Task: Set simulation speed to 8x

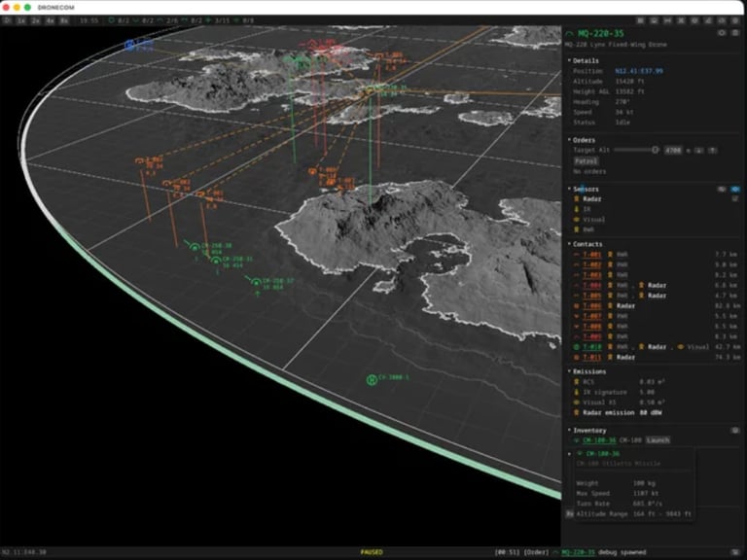Action: [x=64, y=19]
